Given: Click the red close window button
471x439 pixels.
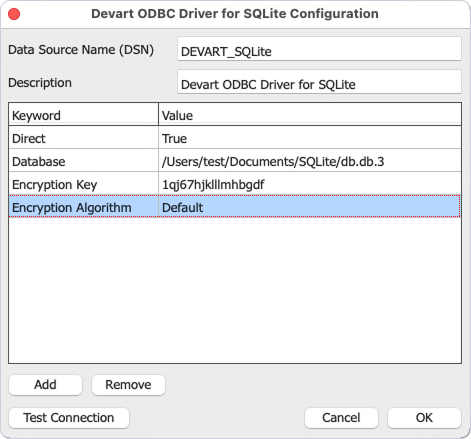Looking at the screenshot, I should pyautogui.click(x=14, y=14).
